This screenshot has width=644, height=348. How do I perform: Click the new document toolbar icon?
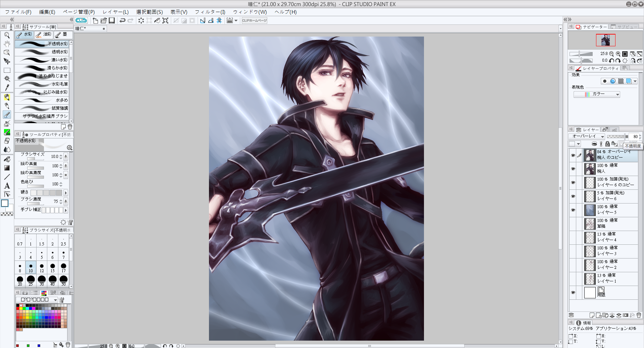[x=95, y=20]
